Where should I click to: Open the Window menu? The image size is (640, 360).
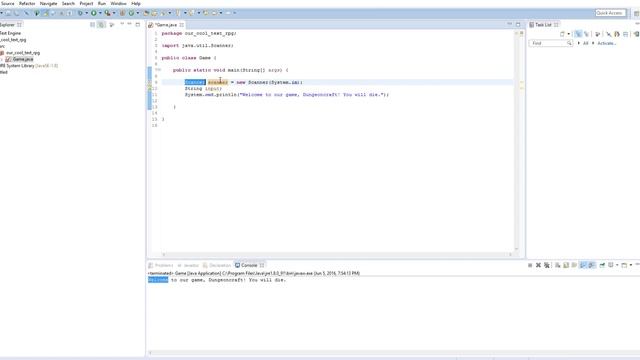click(118, 3)
